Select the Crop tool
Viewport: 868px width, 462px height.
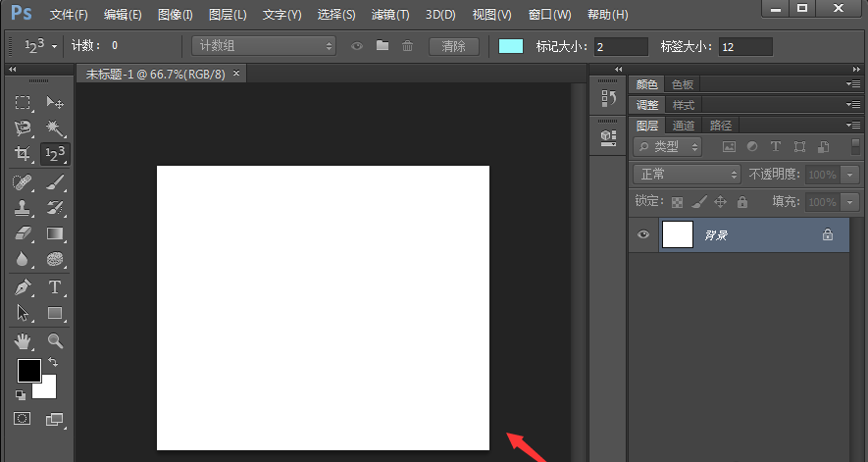23,154
